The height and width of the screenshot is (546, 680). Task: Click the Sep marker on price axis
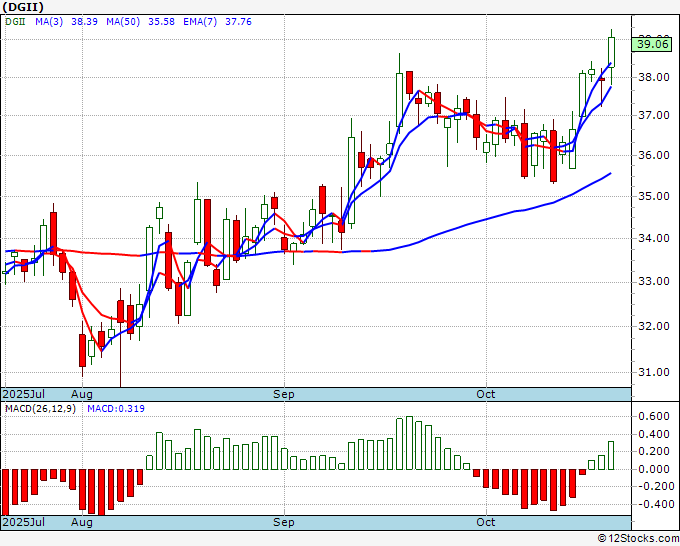click(284, 394)
